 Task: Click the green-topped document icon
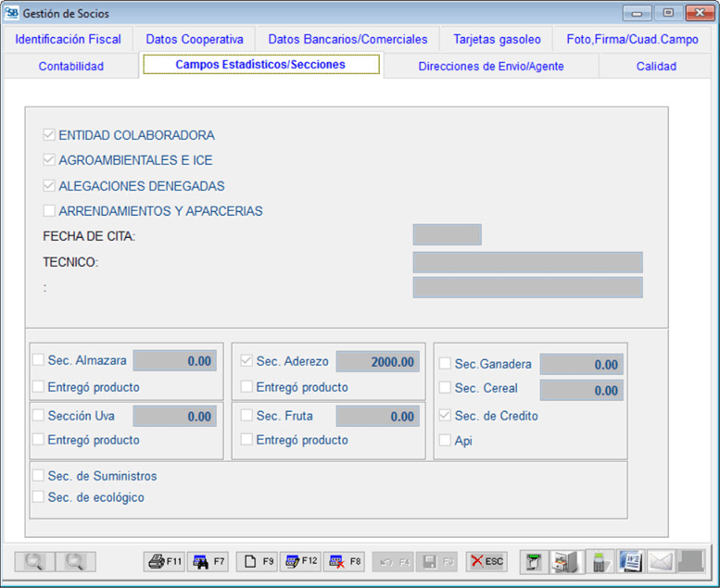click(x=534, y=561)
